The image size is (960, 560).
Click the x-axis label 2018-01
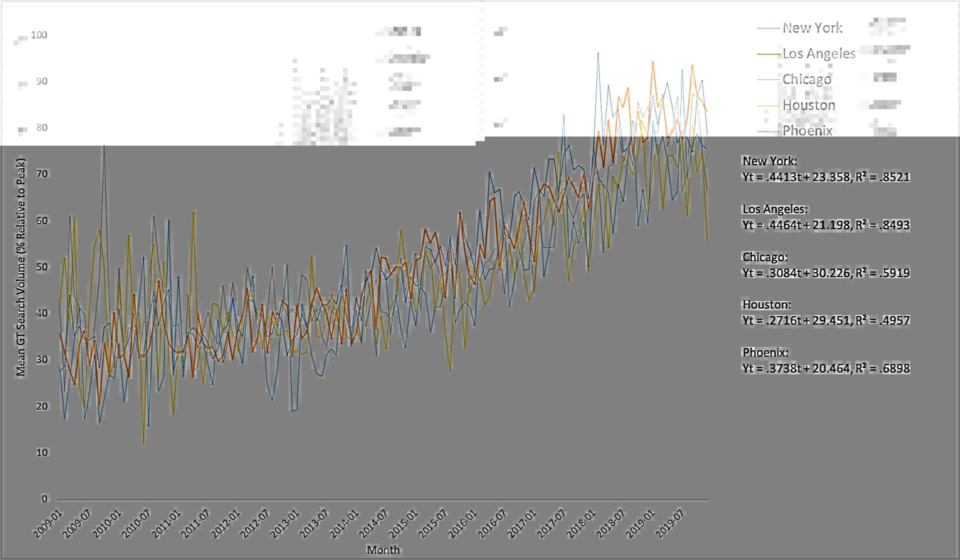tap(580, 524)
